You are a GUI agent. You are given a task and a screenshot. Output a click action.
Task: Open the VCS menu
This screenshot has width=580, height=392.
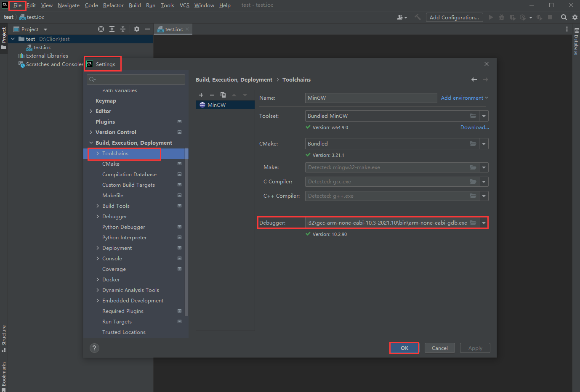(x=184, y=5)
